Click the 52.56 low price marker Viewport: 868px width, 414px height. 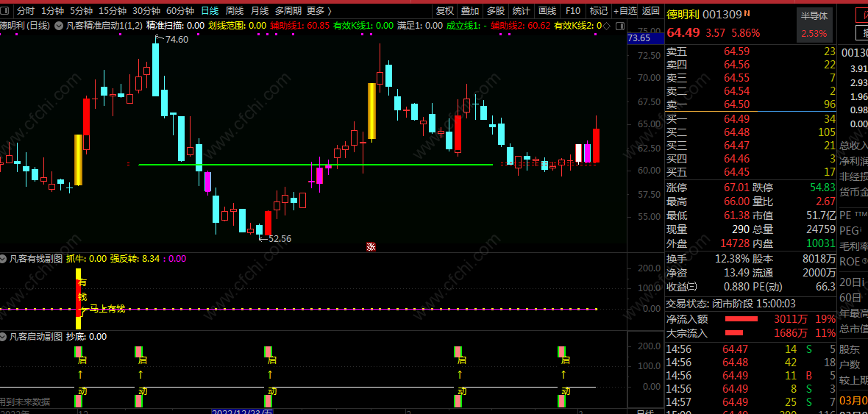point(280,238)
